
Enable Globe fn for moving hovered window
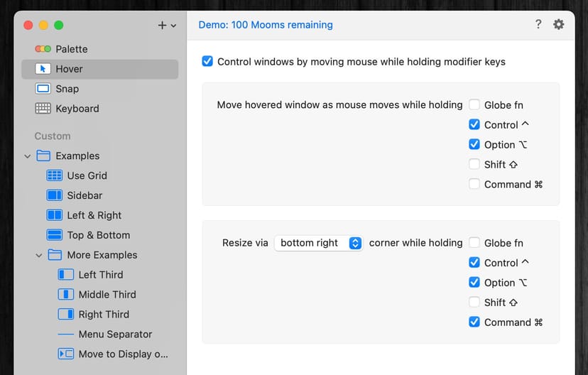coord(474,105)
